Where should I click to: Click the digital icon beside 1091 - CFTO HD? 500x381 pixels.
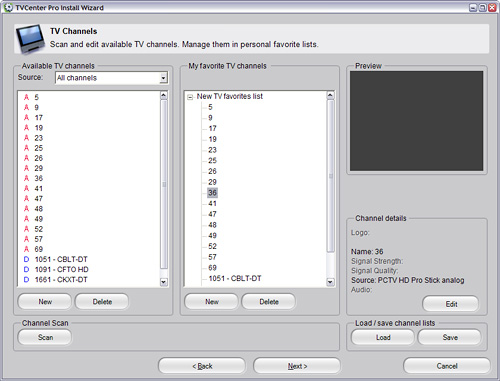pos(26,269)
